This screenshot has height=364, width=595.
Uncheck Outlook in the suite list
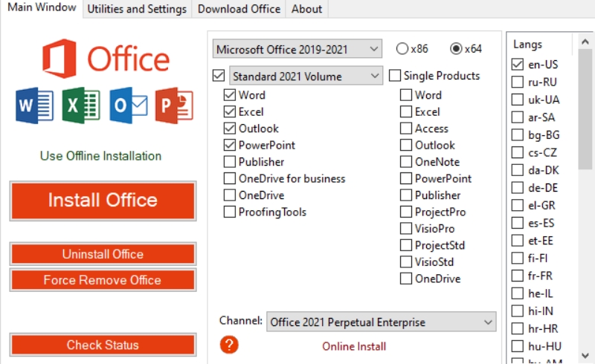point(230,129)
